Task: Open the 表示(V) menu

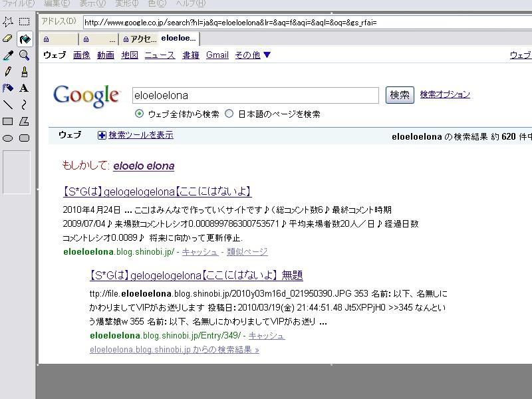Action: pyautogui.click(x=92, y=3)
